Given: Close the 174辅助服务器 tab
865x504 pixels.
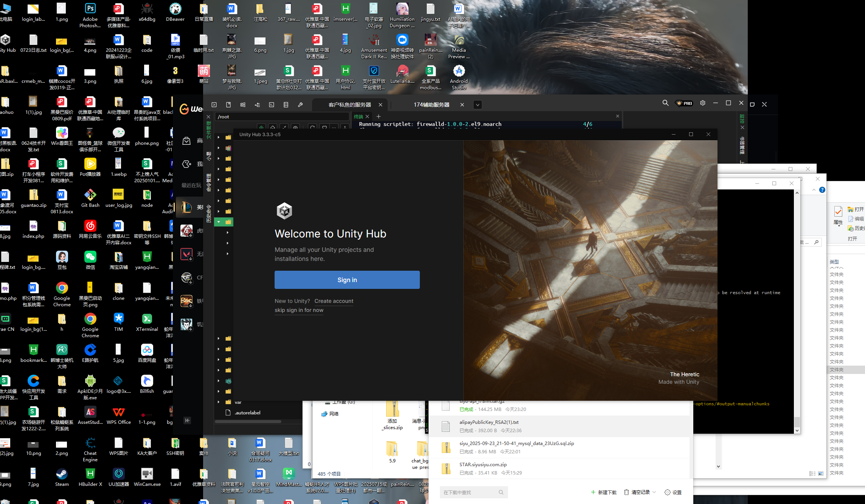Looking at the screenshot, I should point(462,105).
